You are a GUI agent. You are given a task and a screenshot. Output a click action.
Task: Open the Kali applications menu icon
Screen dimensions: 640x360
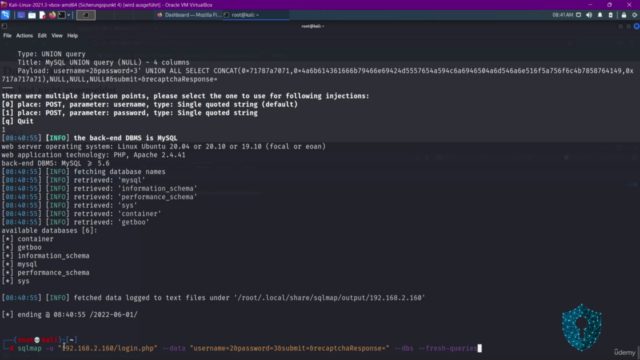(5, 15)
